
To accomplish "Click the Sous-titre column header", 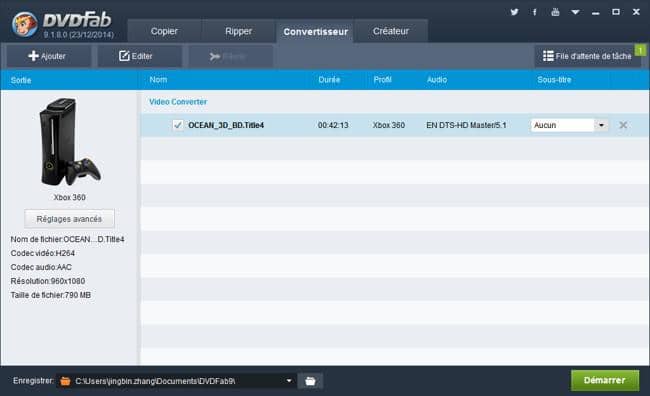I will pyautogui.click(x=554, y=80).
